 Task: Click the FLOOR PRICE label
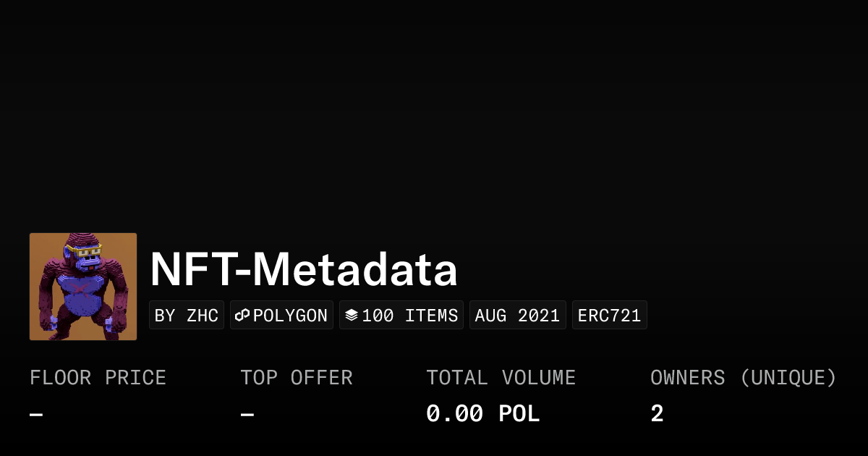coord(98,378)
